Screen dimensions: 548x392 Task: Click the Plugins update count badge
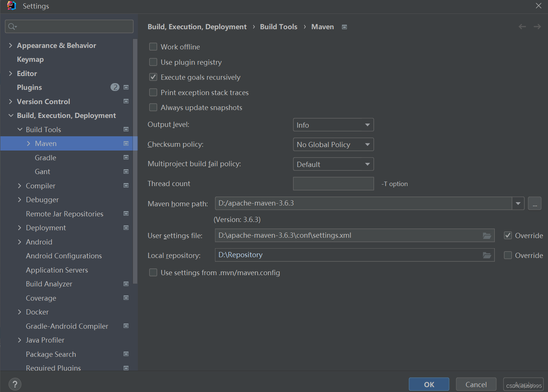click(x=115, y=87)
